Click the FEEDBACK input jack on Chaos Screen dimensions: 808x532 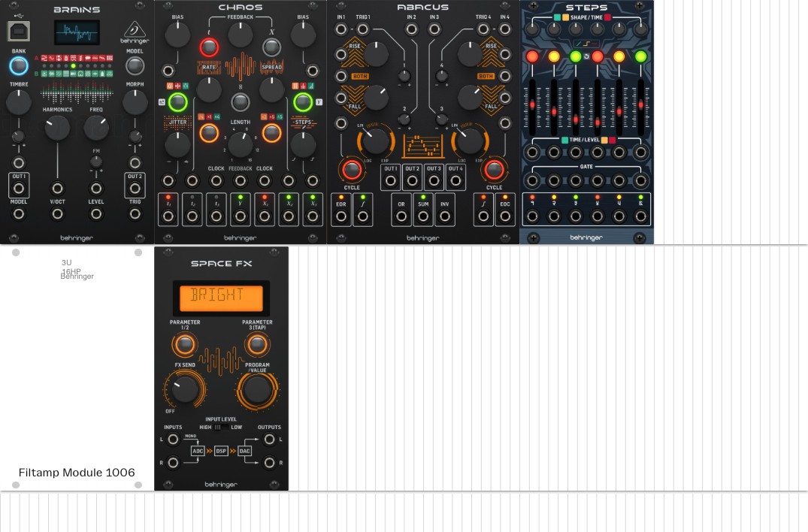[240, 181]
